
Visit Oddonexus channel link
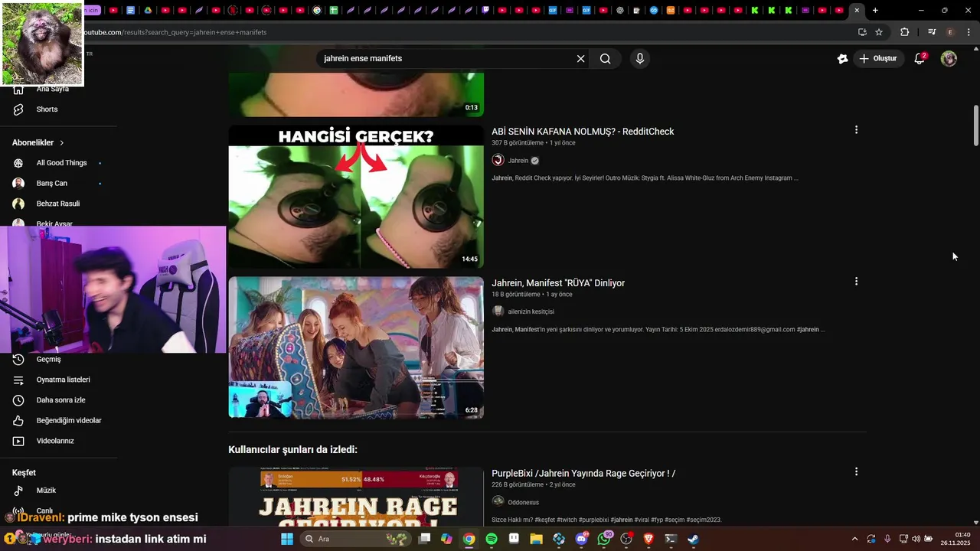click(x=523, y=502)
